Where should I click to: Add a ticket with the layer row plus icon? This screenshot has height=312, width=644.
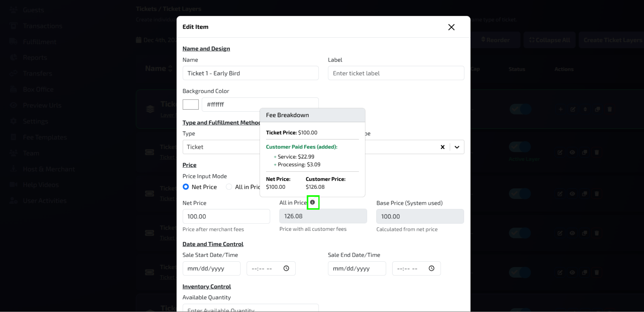click(561, 109)
